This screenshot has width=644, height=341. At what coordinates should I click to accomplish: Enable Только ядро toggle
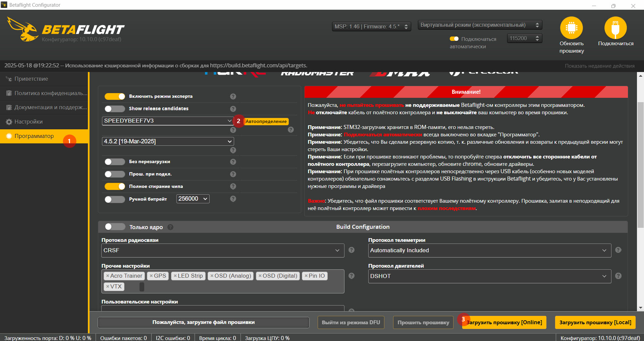click(x=115, y=227)
